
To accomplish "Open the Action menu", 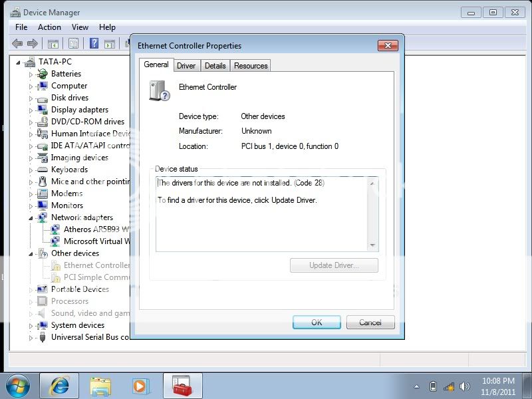I will pyautogui.click(x=49, y=27).
